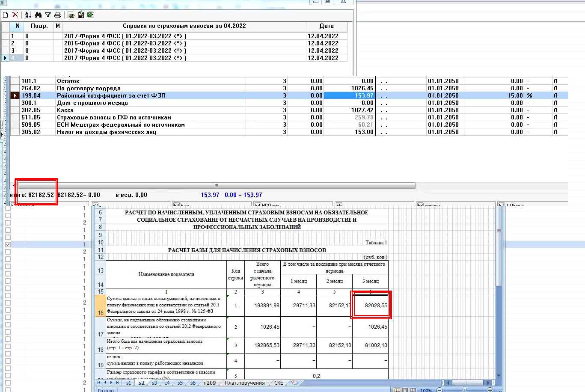Click the Подр. column header

click(x=39, y=26)
